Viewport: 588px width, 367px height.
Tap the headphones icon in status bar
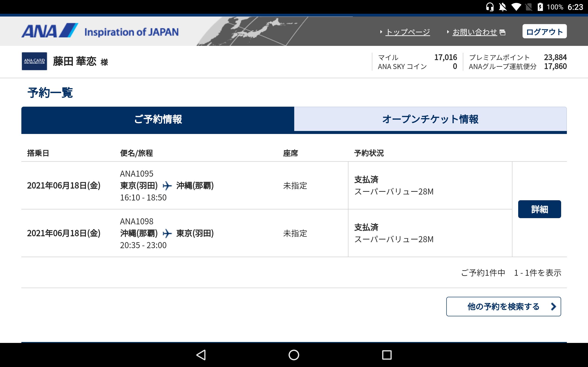[490, 7]
